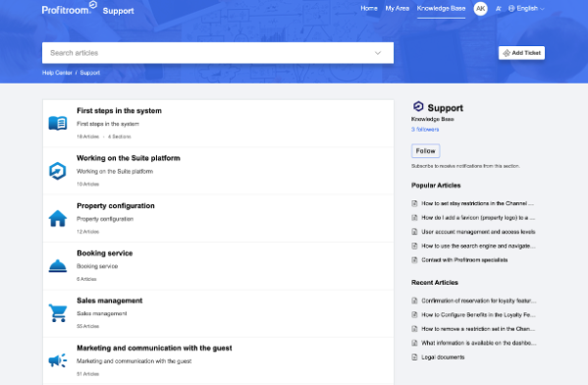Expand the search articles dropdown chevron
This screenshot has width=588, height=385.
[378, 53]
